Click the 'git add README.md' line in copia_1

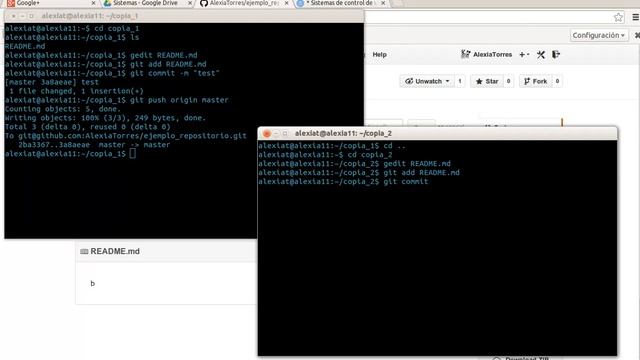tap(106, 64)
